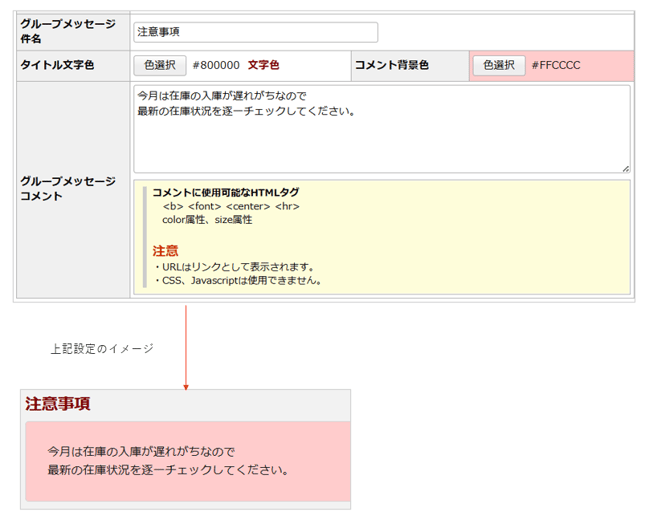Click the グループメッセージ件名 input field
Image resolution: width=653 pixels, height=516 pixels.
pyautogui.click(x=256, y=32)
